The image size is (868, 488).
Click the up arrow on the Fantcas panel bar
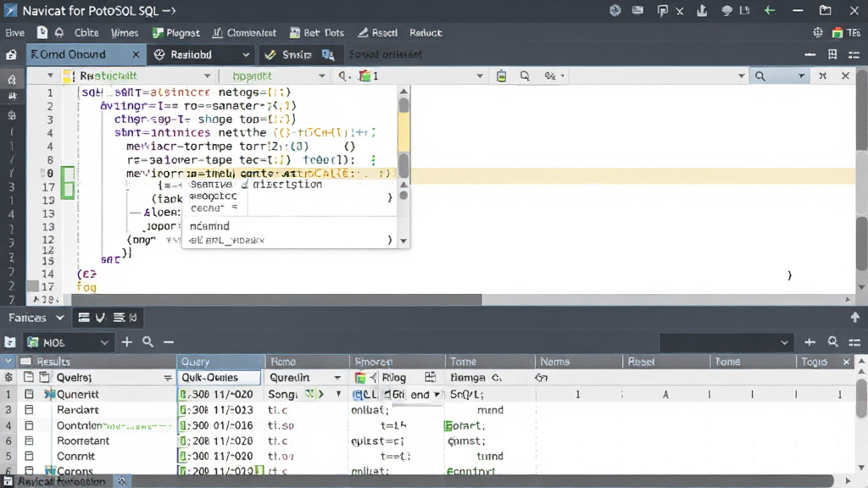[854, 317]
